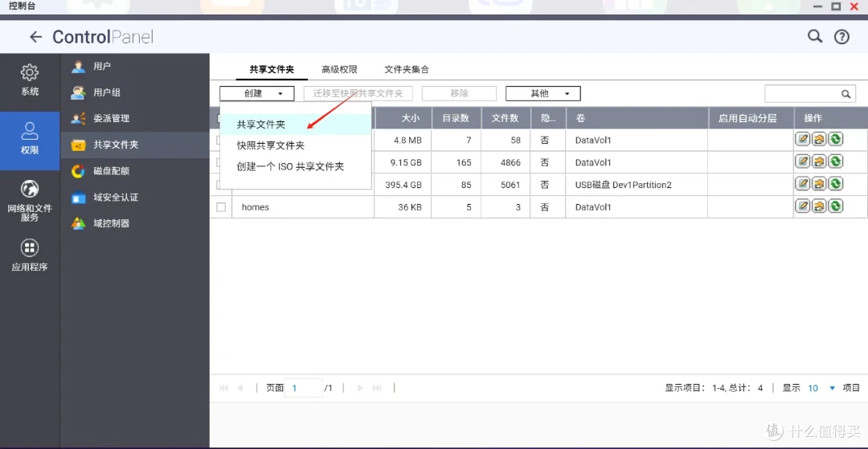Screen dimensions: 868x449
Task: Sort by the 大小 column header
Action: coord(403,118)
